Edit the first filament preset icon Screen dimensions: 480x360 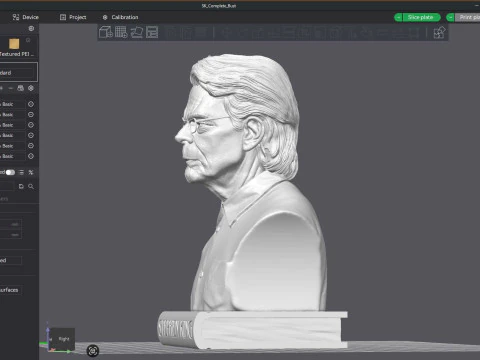pos(31,104)
